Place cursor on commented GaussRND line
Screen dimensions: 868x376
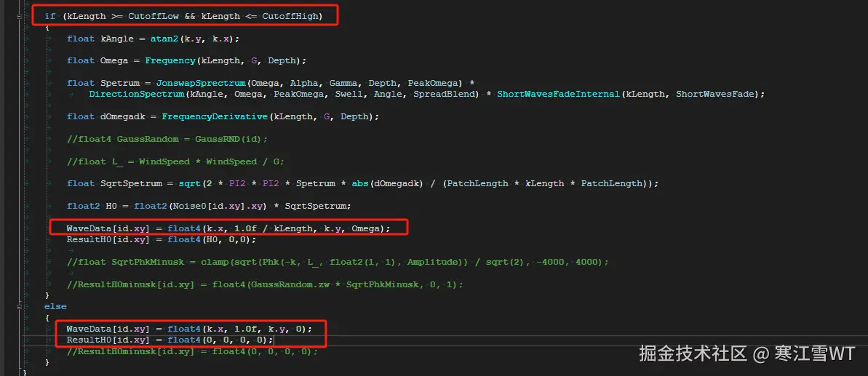167,139
